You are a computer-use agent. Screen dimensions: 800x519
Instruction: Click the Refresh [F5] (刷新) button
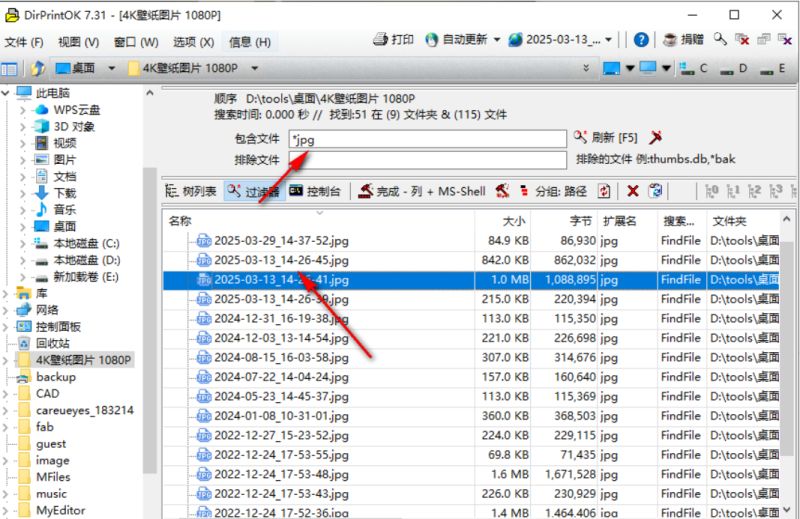click(606, 137)
